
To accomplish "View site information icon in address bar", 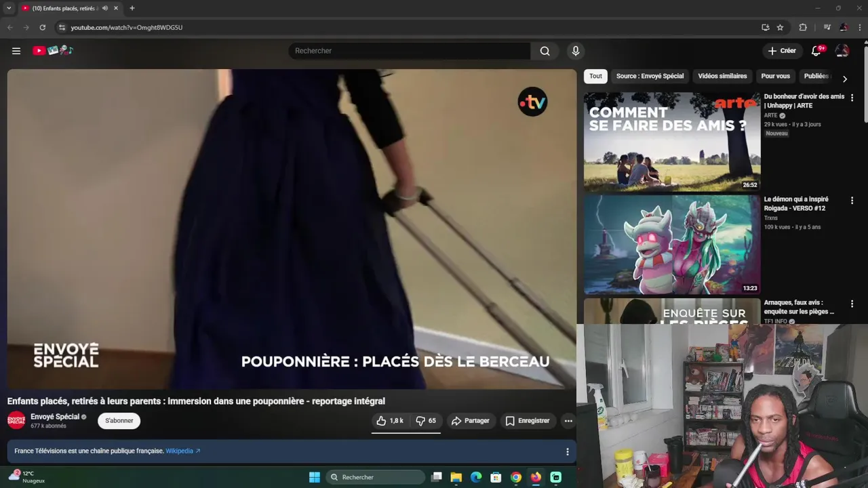I will coord(62,27).
